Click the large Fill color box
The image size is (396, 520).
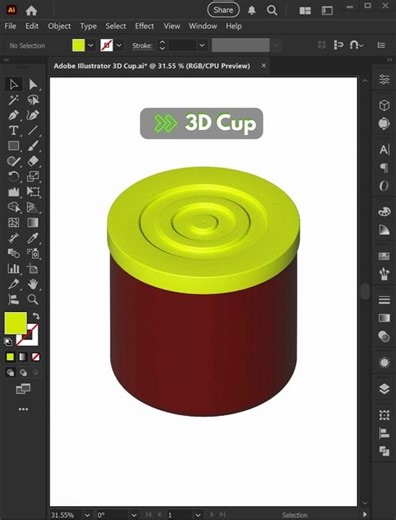tap(15, 323)
